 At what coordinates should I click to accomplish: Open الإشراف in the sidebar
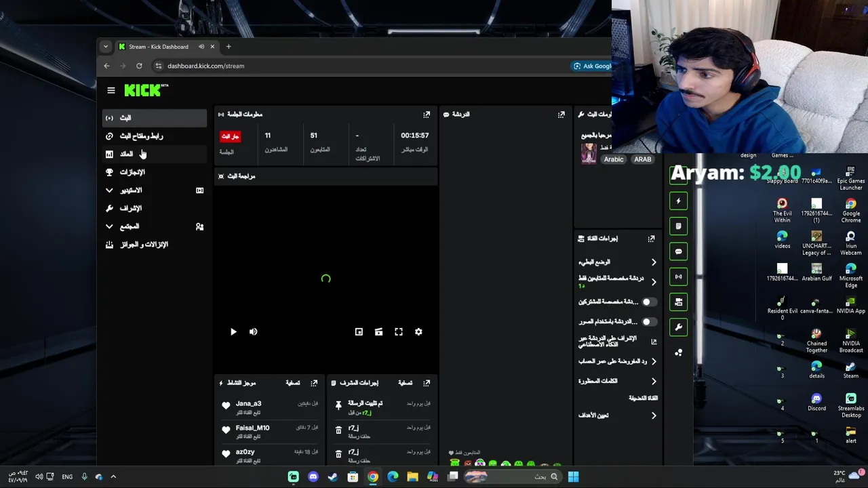click(155, 208)
